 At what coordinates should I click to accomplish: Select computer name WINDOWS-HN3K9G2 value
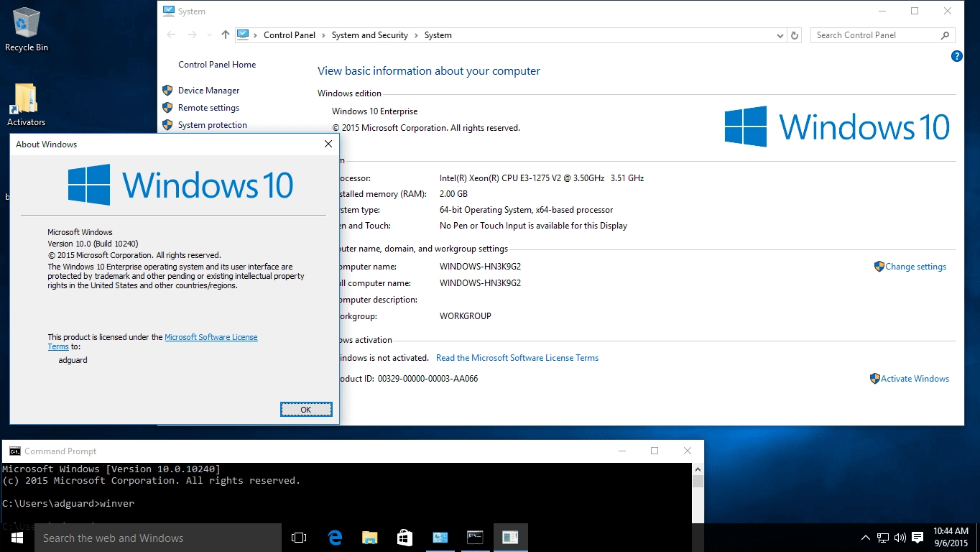click(x=480, y=267)
